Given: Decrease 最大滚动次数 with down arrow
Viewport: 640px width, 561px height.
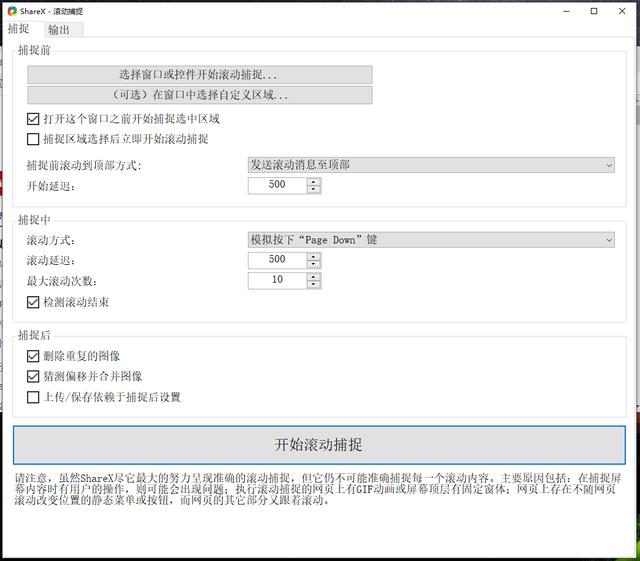Looking at the screenshot, I should [x=313, y=285].
